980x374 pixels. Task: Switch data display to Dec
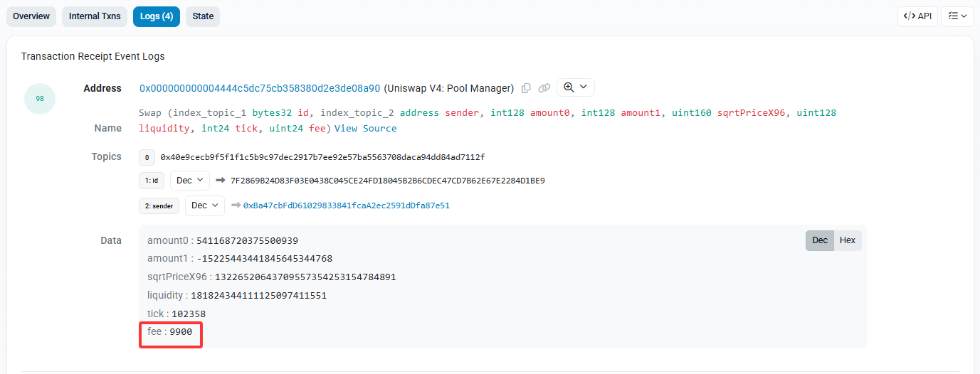[820, 240]
